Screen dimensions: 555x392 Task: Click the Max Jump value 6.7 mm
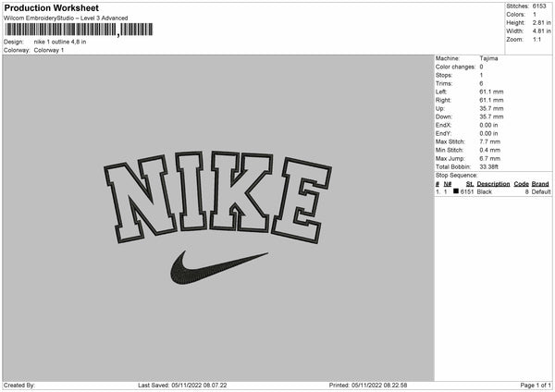pyautogui.click(x=490, y=158)
